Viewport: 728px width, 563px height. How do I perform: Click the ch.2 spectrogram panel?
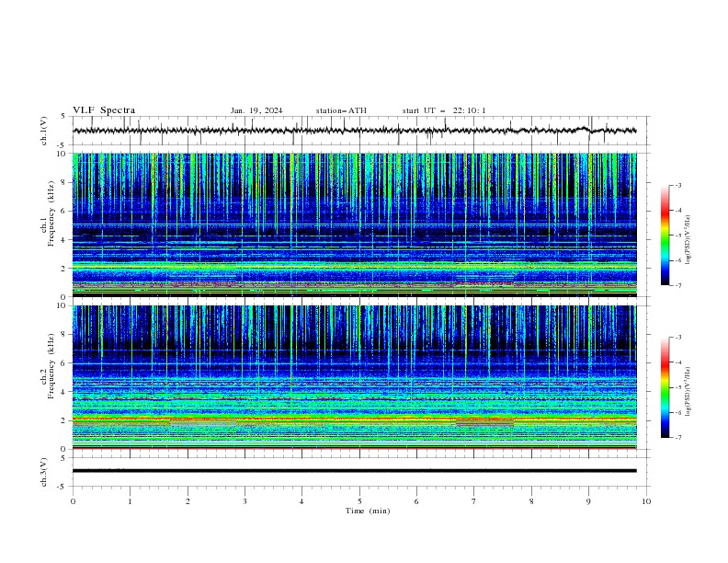[354, 377]
